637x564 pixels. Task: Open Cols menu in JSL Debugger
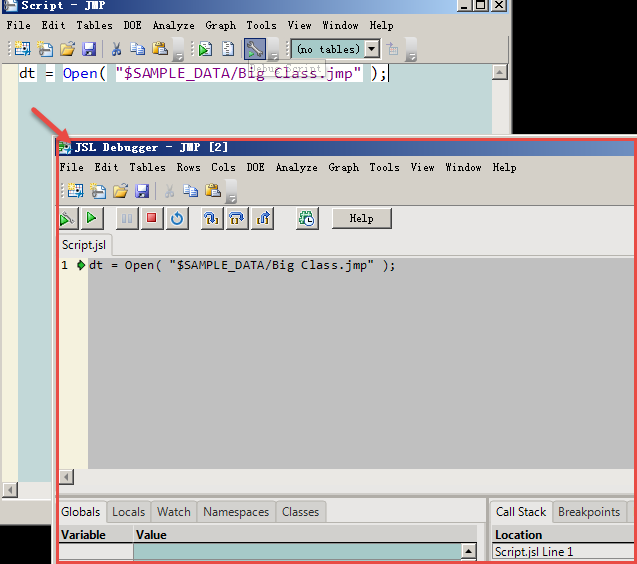coord(223,167)
